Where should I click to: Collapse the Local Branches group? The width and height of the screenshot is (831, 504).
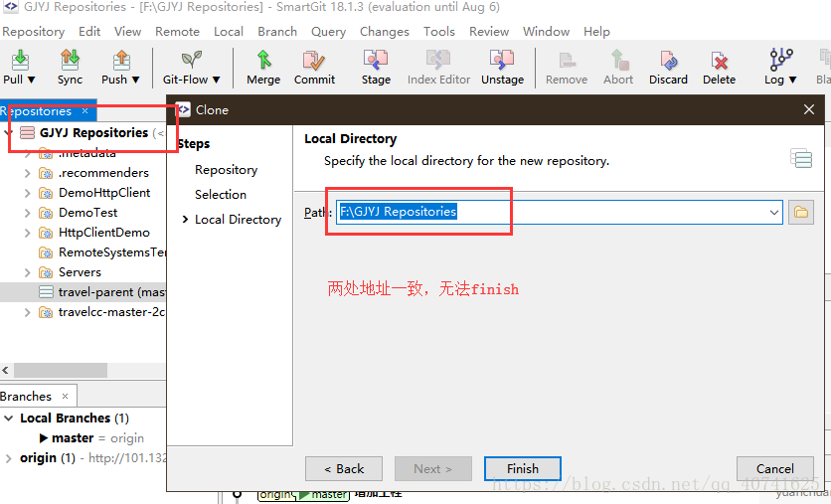pyautogui.click(x=9, y=419)
